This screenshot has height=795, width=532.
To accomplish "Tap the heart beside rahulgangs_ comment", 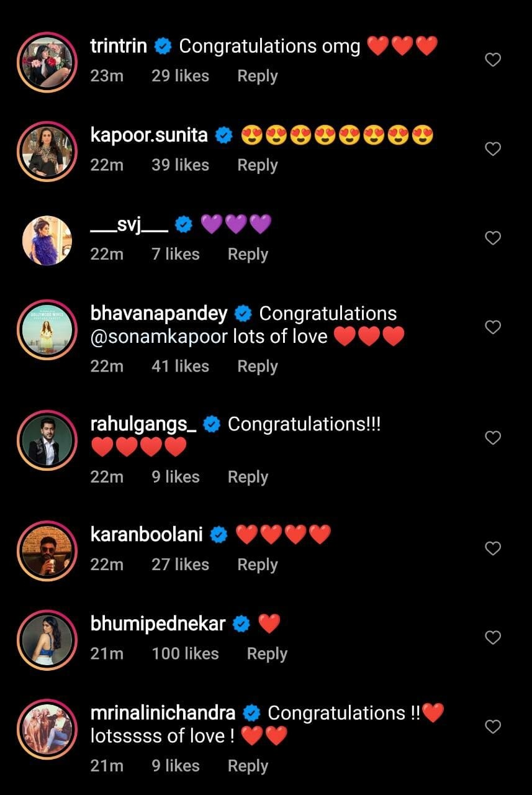I will click(492, 438).
